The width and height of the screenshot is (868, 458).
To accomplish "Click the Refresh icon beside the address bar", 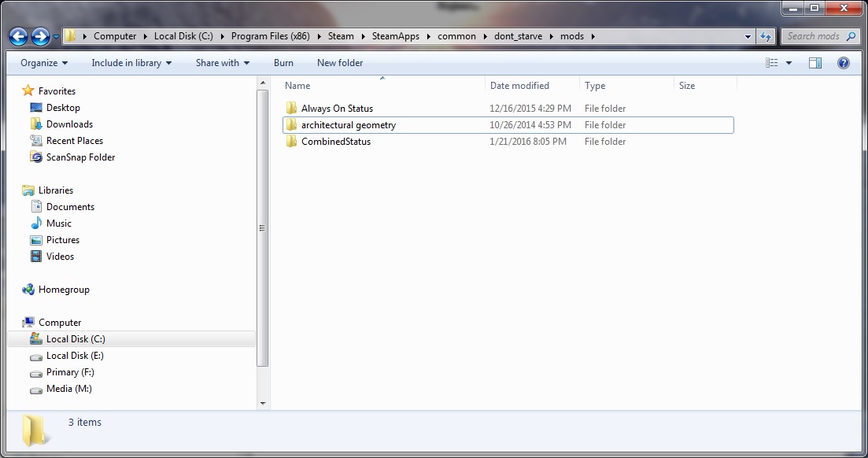I will 766,36.
